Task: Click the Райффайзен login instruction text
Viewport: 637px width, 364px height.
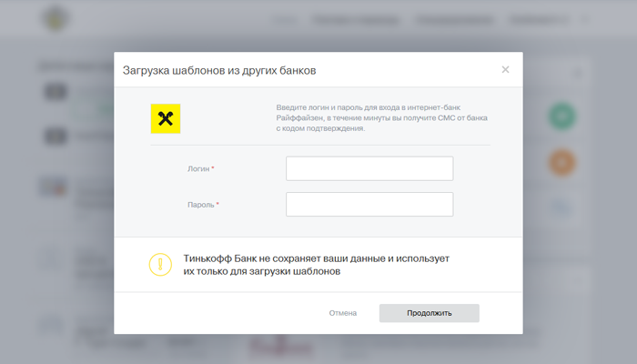Action: [x=382, y=118]
